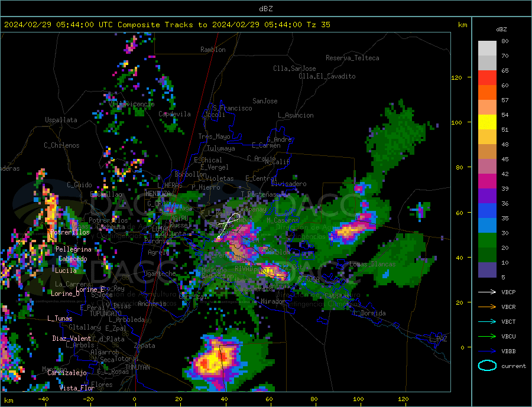The image size is (532, 407).
Task: Click the 'Mirador' place label
Action: [273, 301]
